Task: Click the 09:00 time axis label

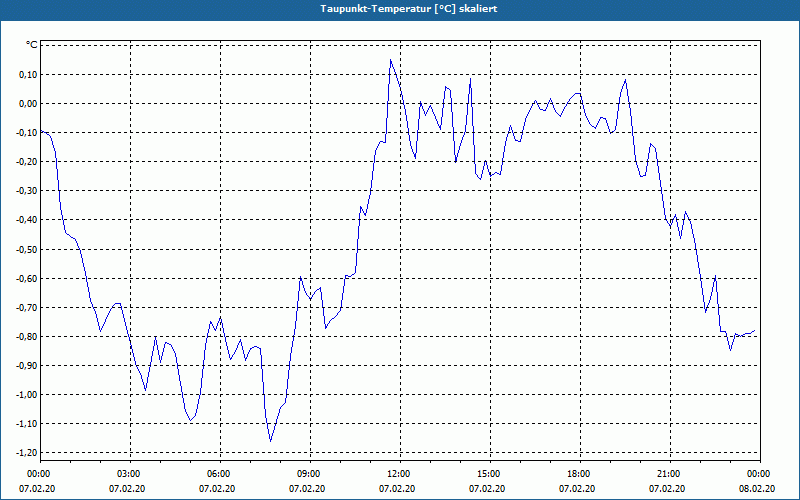Action: pos(310,473)
